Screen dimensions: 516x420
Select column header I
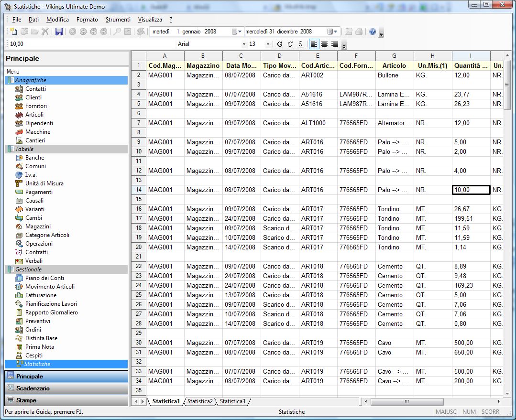[x=471, y=56]
